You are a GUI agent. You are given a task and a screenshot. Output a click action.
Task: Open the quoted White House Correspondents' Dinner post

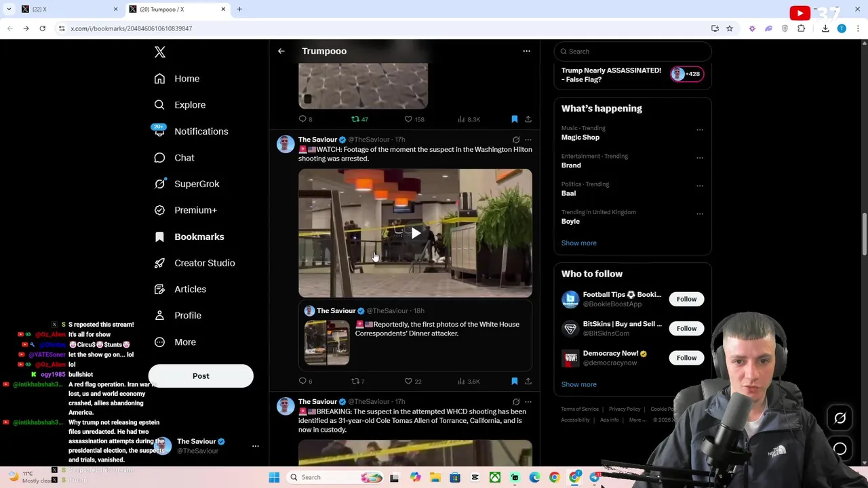(415, 336)
